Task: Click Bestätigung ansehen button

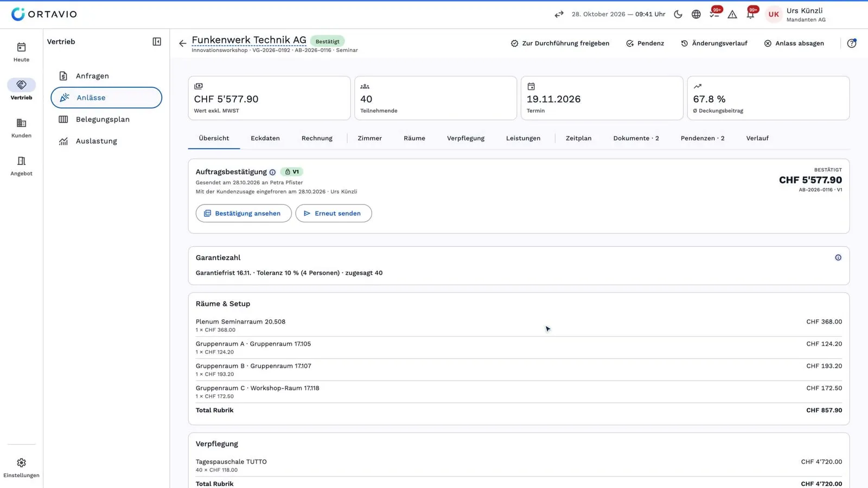Action: point(244,213)
